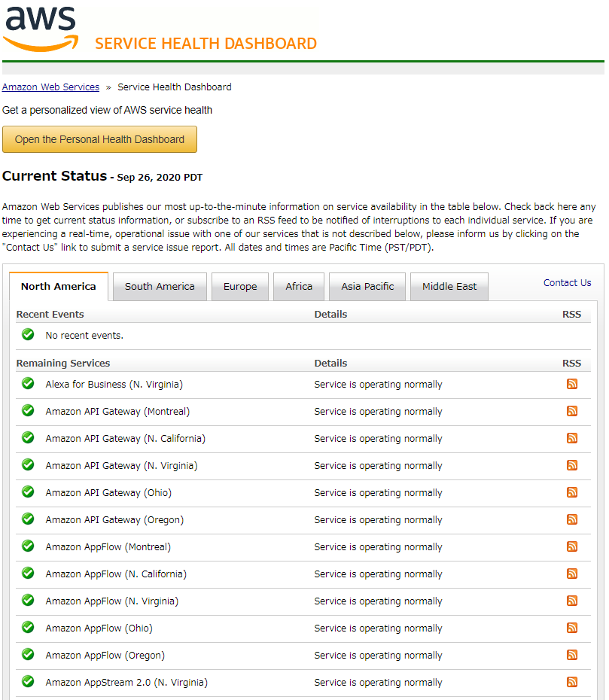Click green check icon for API Gateway (N. California)
609x700 pixels.
click(x=28, y=437)
